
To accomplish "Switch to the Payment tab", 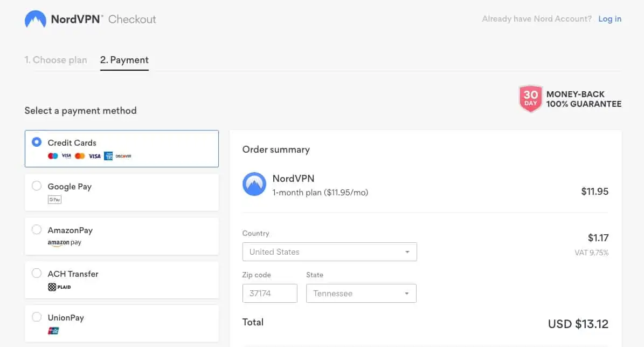I will pos(124,60).
